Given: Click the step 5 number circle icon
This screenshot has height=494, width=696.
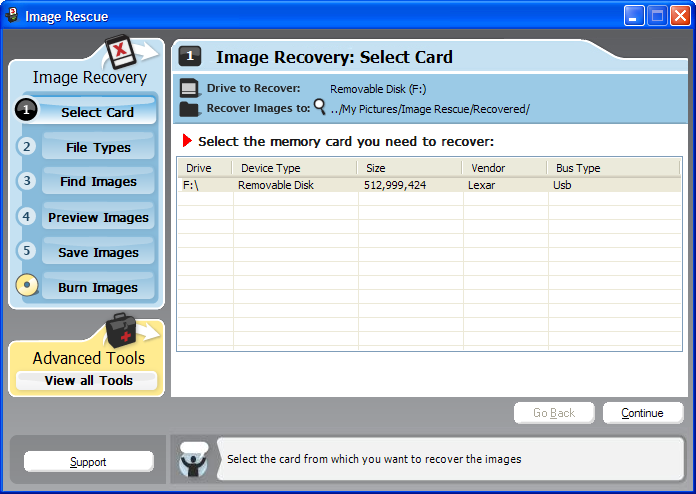Looking at the screenshot, I should [x=27, y=250].
